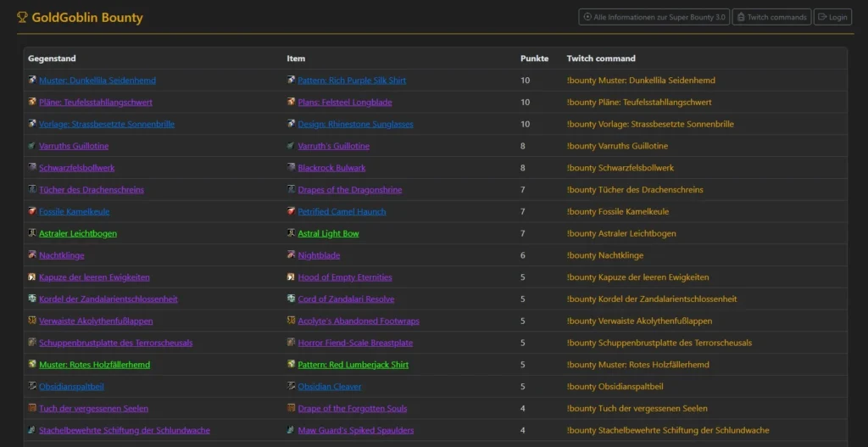Click item icon next to Astraler Leichtbogen
The width and height of the screenshot is (868, 447).
click(x=32, y=233)
